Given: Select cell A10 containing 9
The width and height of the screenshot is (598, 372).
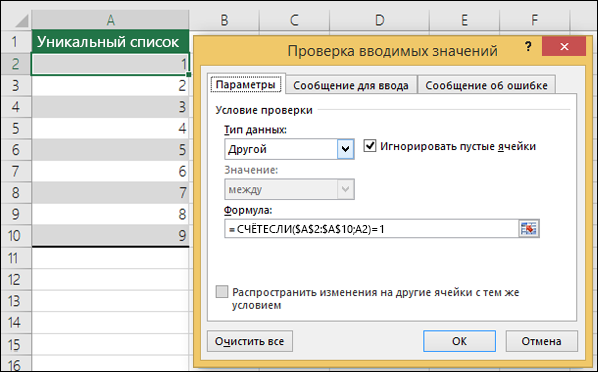Looking at the screenshot, I should [110, 235].
